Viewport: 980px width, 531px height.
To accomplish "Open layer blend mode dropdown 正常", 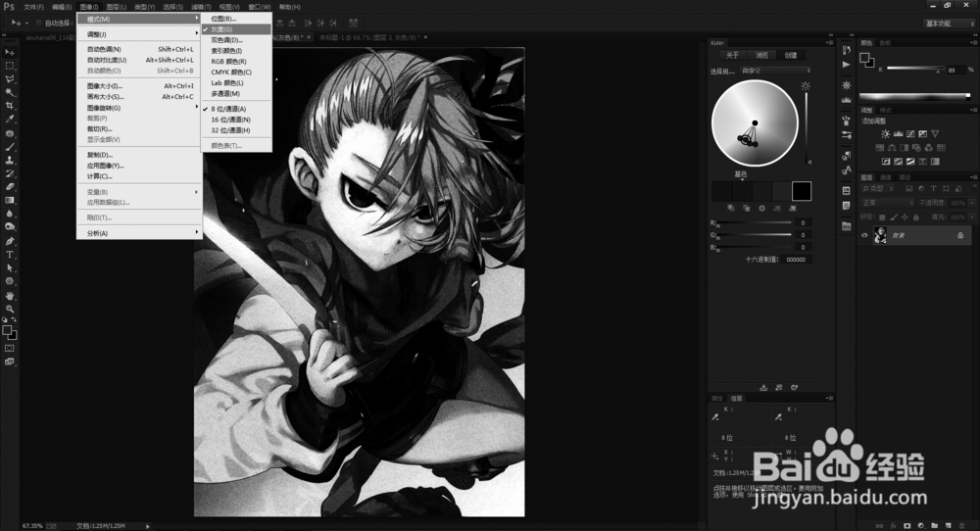I will [x=888, y=203].
